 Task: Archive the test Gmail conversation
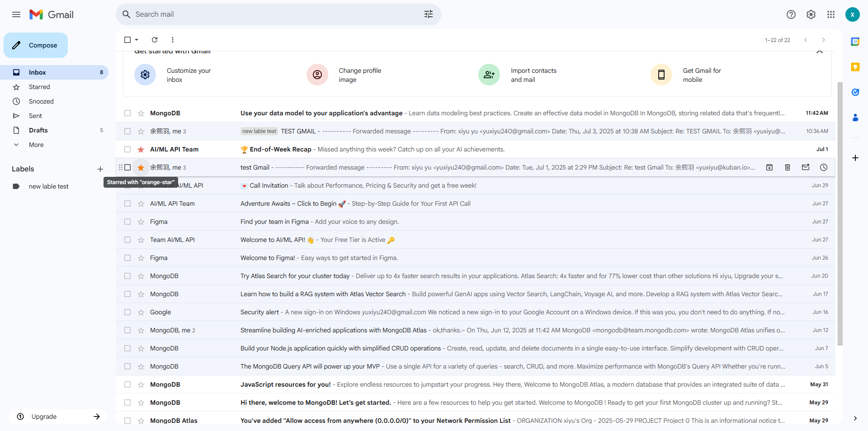click(x=769, y=167)
